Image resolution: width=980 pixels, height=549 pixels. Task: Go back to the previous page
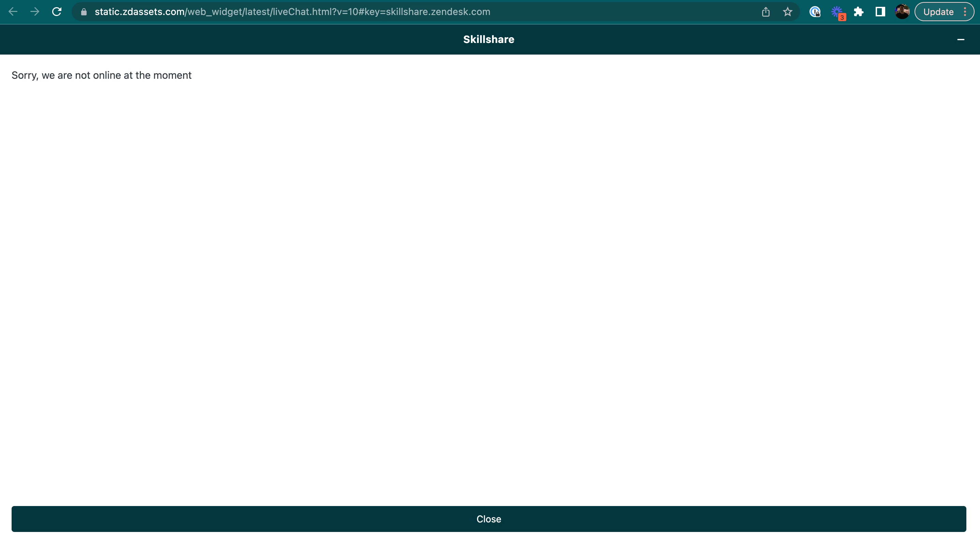pos(13,12)
